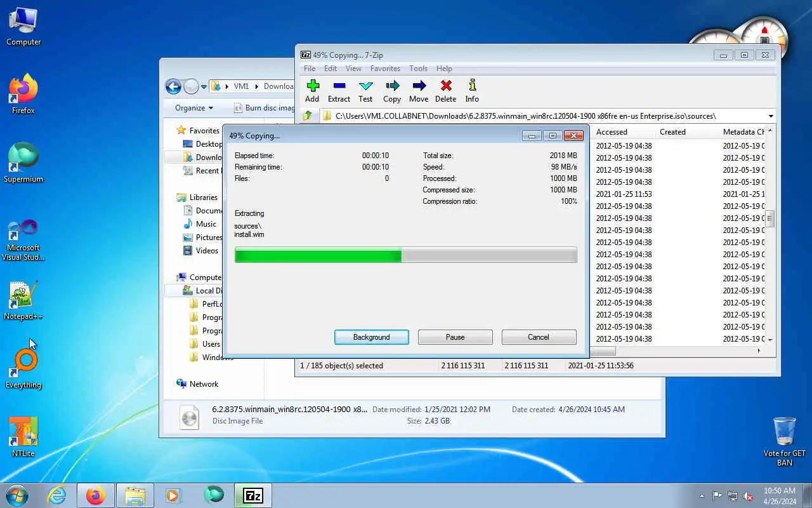Click the Firefox taskbar button
This screenshot has width=812, height=508.
pyautogui.click(x=96, y=495)
